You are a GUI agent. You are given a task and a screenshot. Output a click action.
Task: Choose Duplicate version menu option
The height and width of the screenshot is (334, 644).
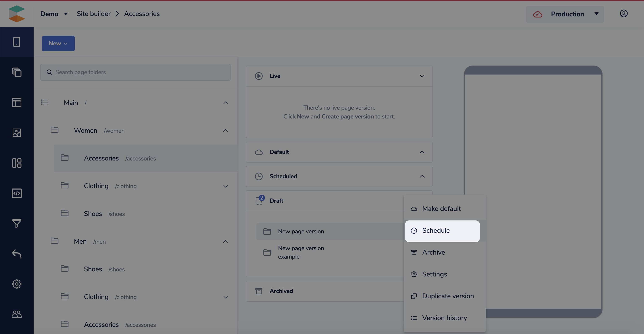pos(448,296)
